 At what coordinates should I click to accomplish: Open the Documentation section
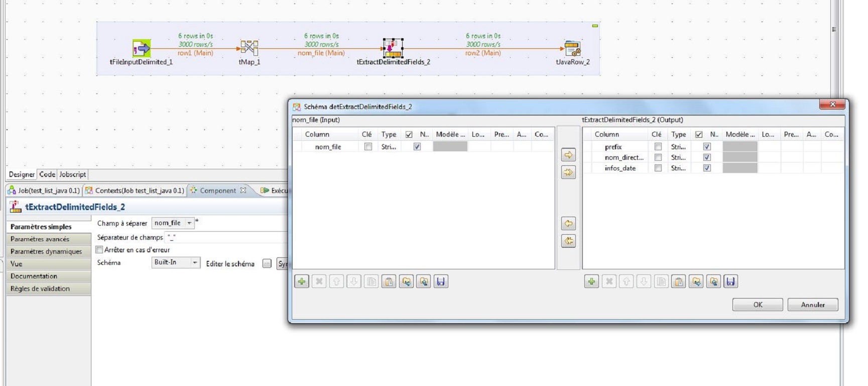click(x=48, y=276)
